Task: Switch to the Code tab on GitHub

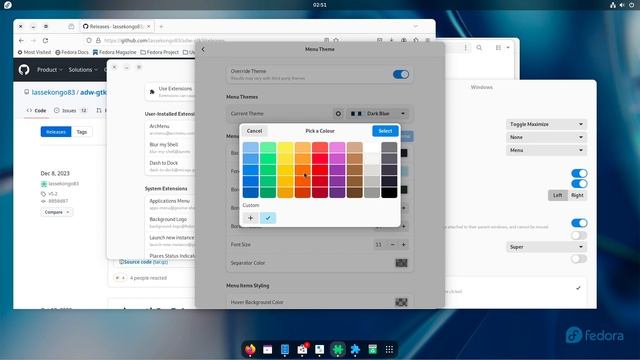Action: coord(36,111)
